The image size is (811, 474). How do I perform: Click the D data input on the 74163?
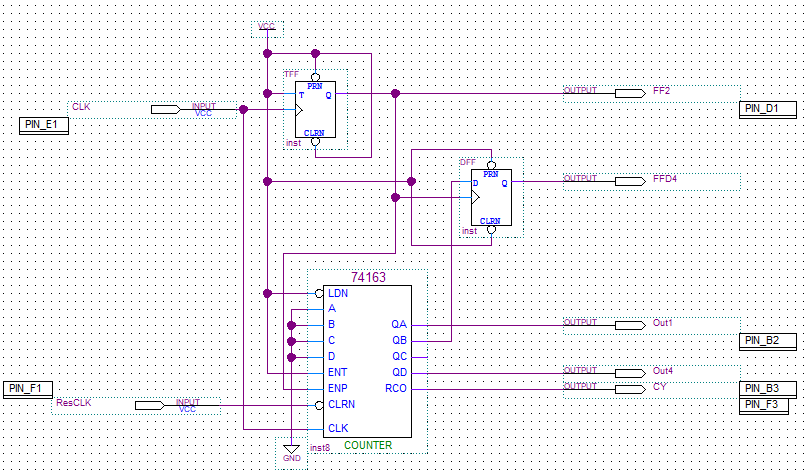(x=332, y=357)
